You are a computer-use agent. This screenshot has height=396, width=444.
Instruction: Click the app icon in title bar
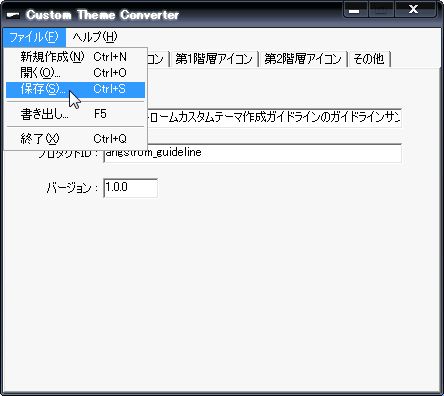tap(13, 15)
